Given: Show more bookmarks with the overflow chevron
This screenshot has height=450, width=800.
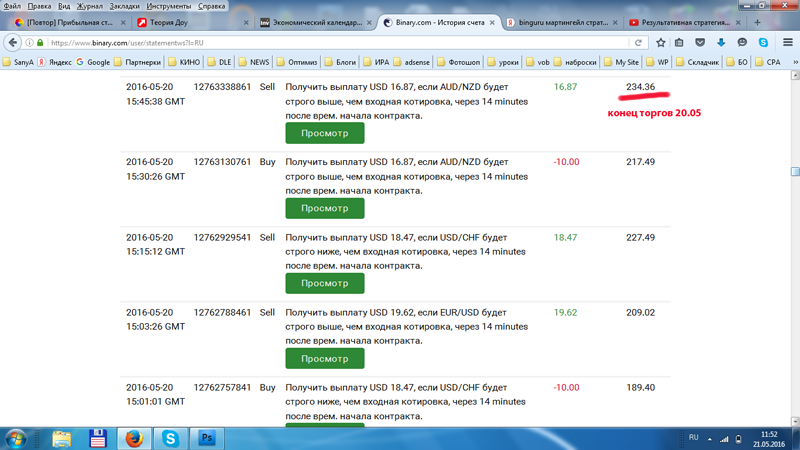Looking at the screenshot, I should tap(795, 62).
